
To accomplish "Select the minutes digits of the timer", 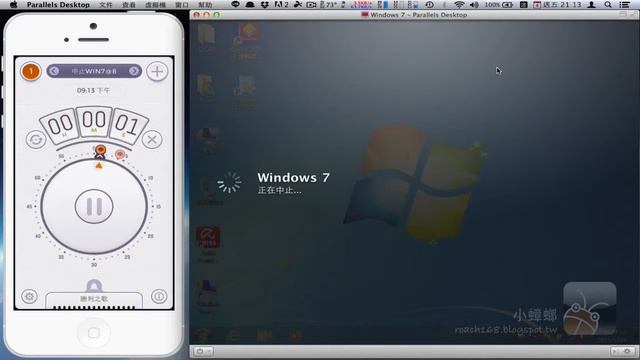I will pyautogui.click(x=94, y=121).
